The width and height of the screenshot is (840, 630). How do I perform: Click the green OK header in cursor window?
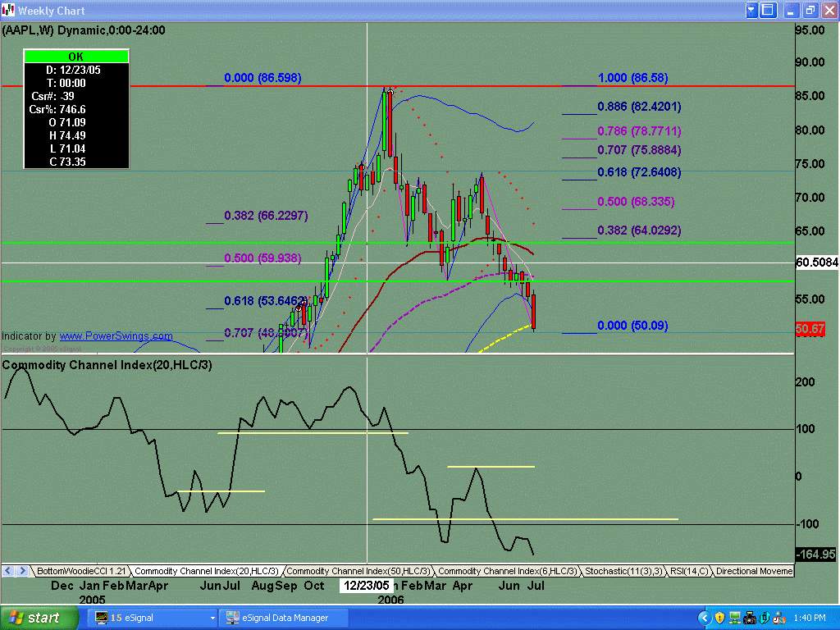[76, 57]
